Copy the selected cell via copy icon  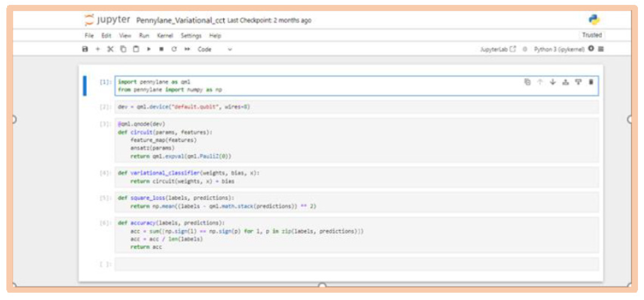(x=123, y=49)
